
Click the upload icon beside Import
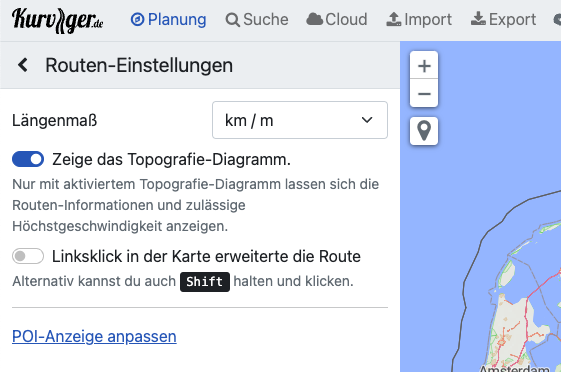(394, 19)
